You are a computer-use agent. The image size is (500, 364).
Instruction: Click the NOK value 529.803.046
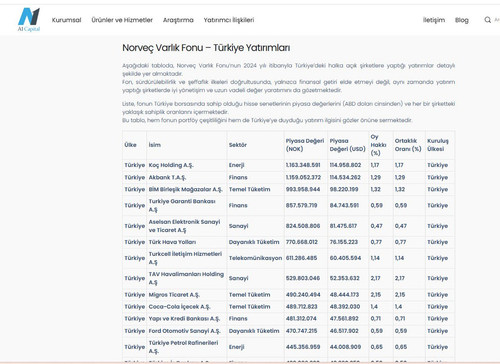click(x=303, y=278)
